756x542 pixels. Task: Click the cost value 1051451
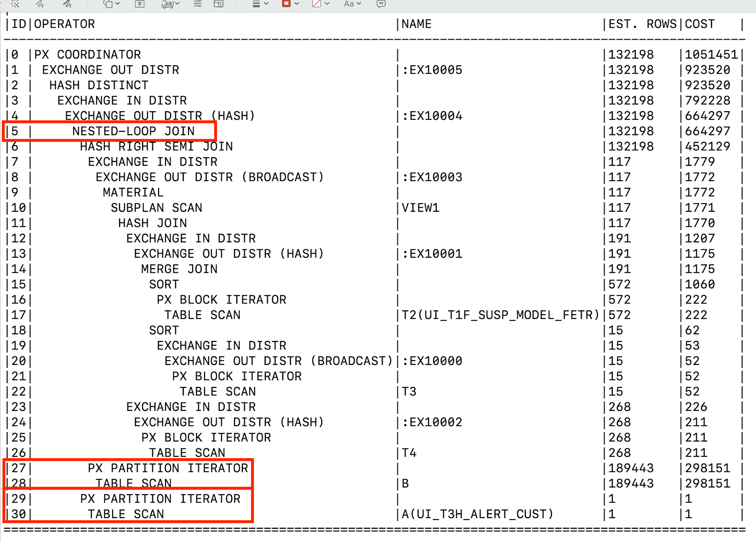(711, 55)
